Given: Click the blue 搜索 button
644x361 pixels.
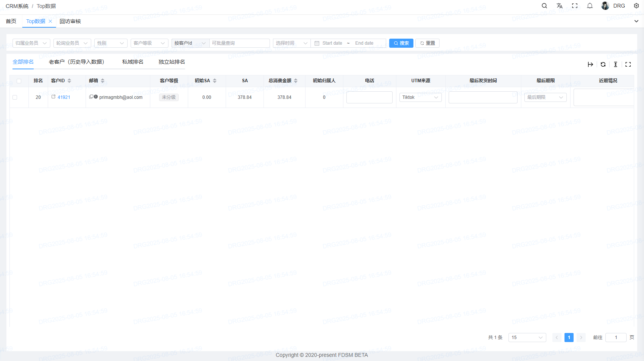Looking at the screenshot, I should [401, 43].
